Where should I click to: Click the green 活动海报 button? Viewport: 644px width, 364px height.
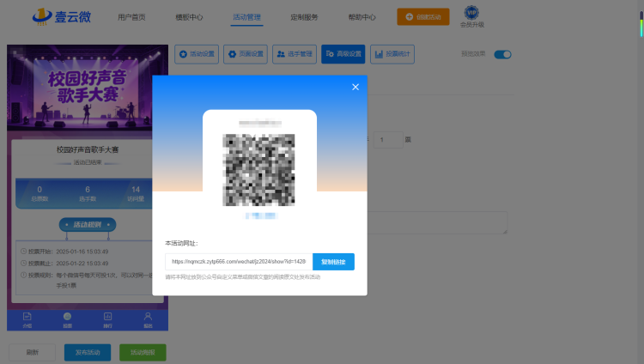point(143,353)
